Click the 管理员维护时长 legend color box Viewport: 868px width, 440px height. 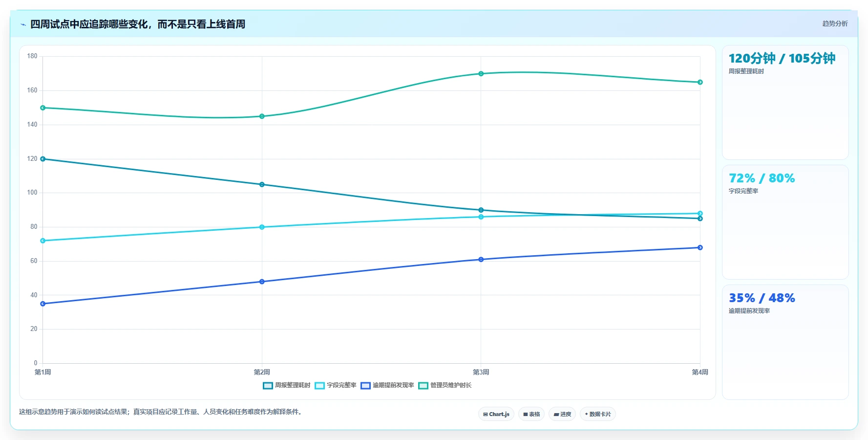(423, 386)
